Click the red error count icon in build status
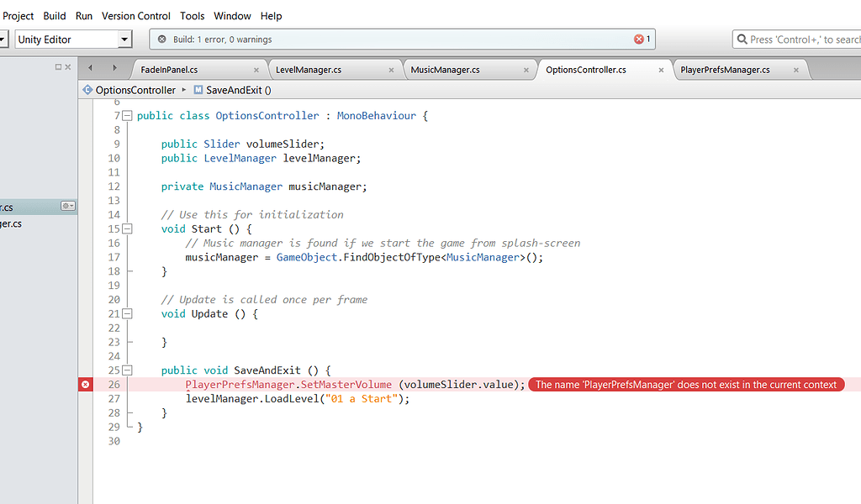This screenshot has height=504, width=861. click(639, 39)
